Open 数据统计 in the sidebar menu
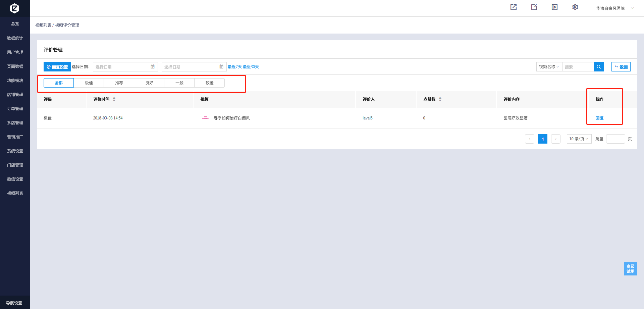This screenshot has height=309, width=644. point(15,38)
